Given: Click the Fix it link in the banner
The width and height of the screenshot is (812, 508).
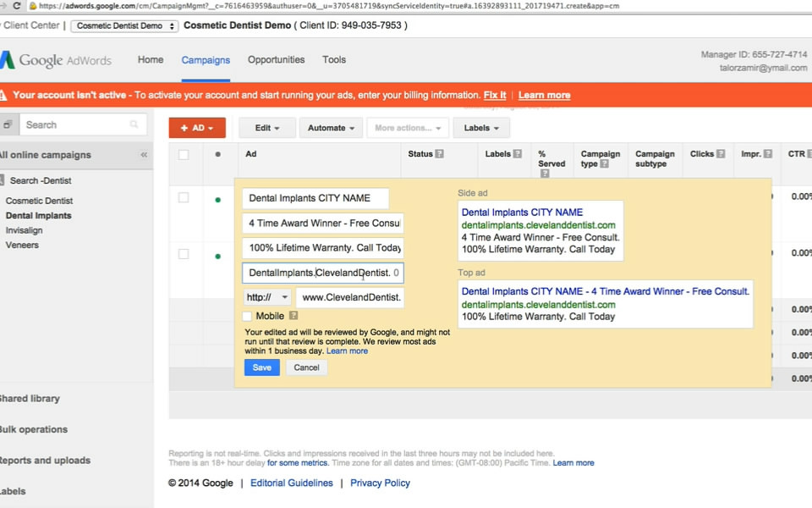Looking at the screenshot, I should click(x=495, y=95).
